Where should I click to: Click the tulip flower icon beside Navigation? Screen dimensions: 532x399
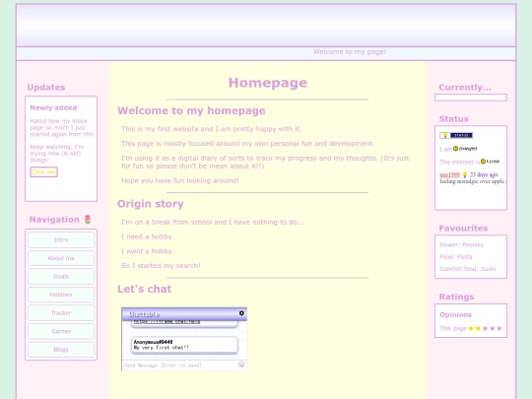[x=88, y=220]
